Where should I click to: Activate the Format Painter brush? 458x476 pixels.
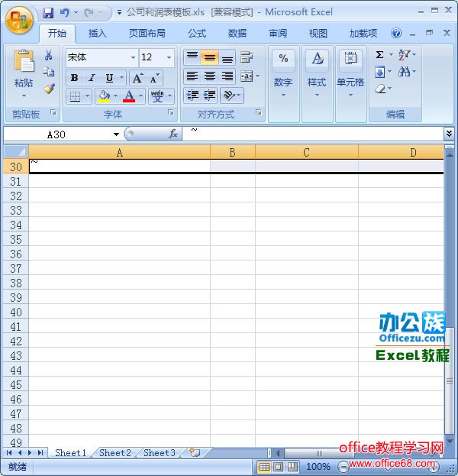[x=49, y=89]
